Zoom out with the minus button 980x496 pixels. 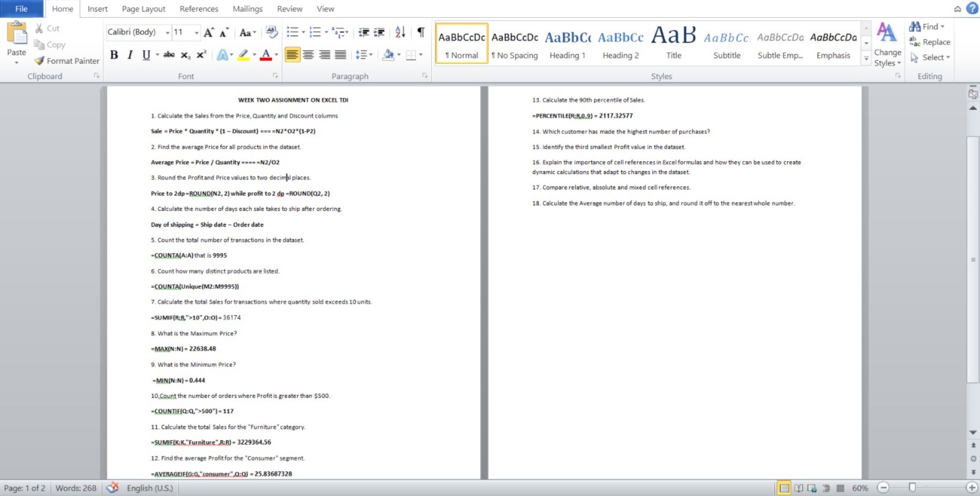(x=883, y=488)
